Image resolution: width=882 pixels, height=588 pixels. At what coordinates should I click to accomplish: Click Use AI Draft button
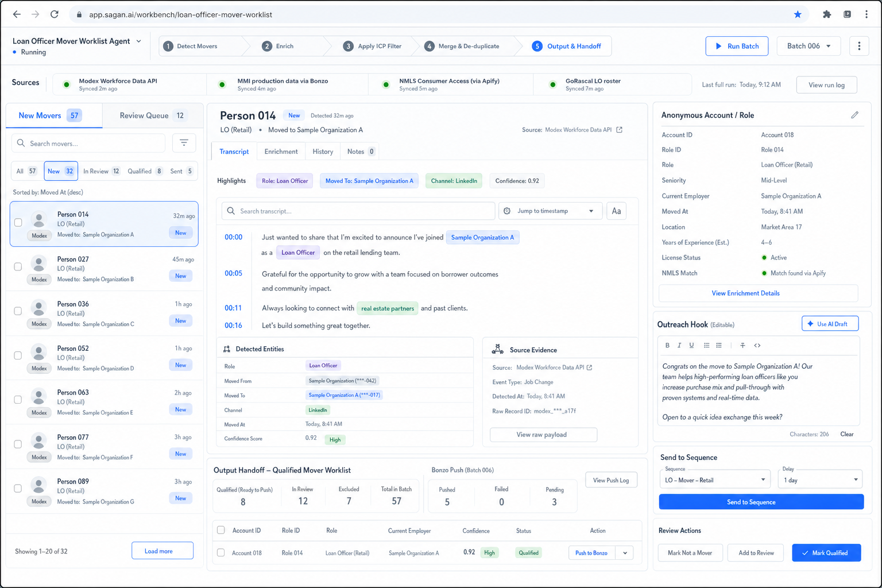click(x=830, y=324)
